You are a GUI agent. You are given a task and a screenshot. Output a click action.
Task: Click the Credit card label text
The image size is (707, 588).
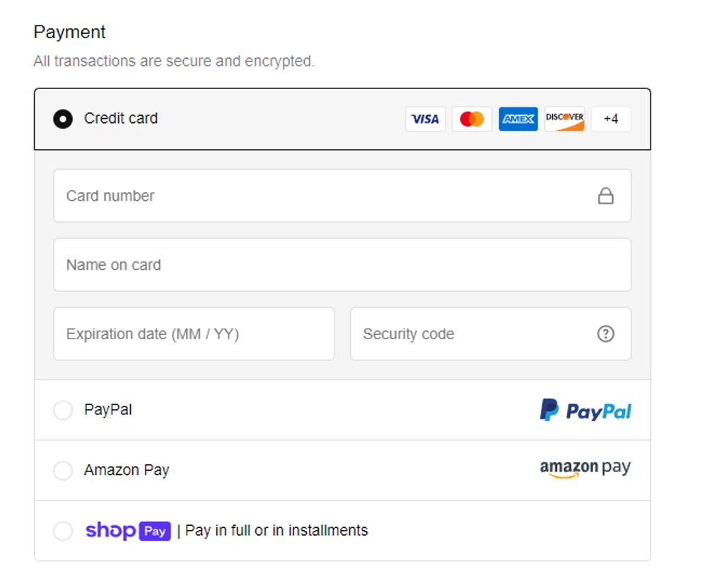(121, 118)
